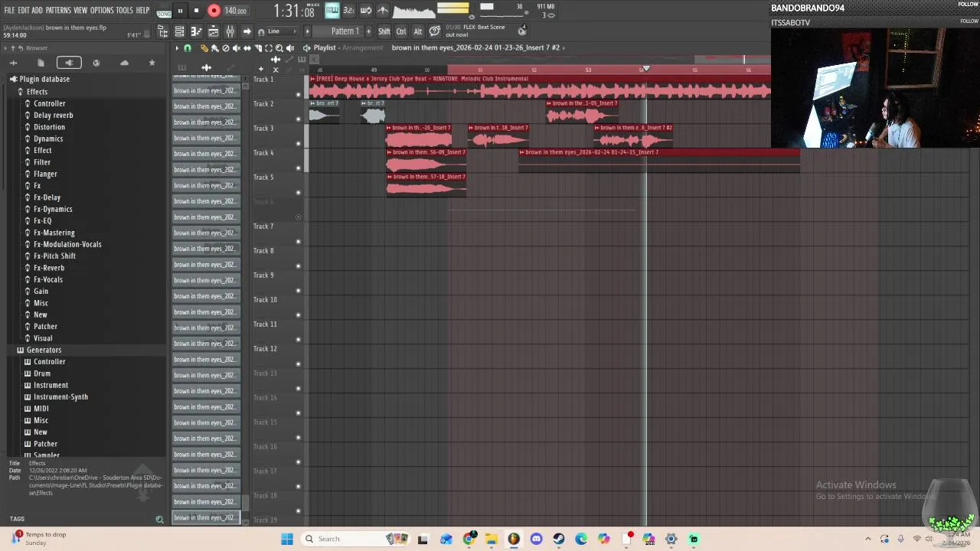980x551 pixels.
Task: Open the Windows Start menu
Action: point(287,539)
